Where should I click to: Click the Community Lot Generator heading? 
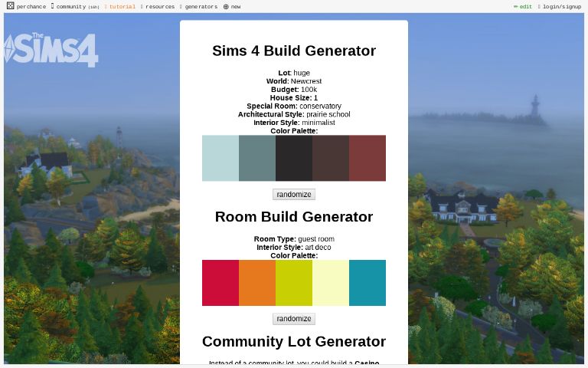coord(294,341)
